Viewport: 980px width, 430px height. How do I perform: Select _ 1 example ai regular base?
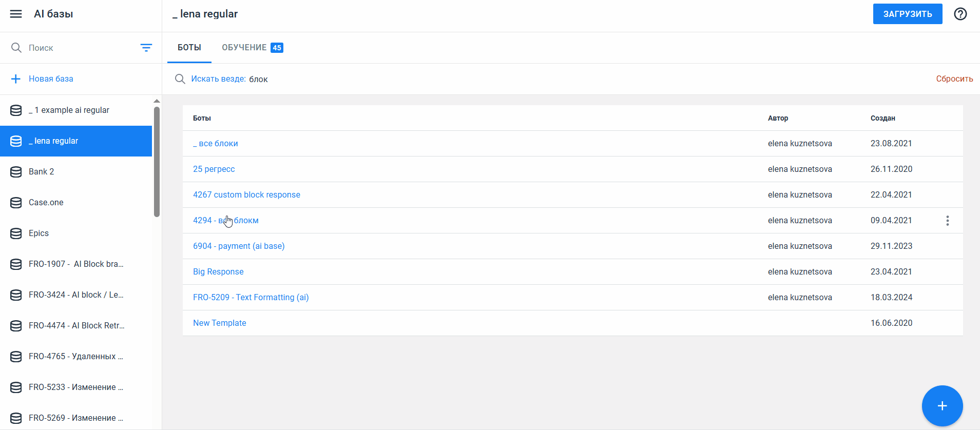(69, 110)
